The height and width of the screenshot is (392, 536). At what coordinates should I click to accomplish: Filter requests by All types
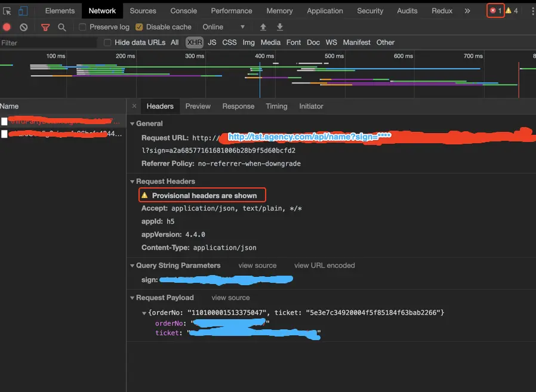pos(175,42)
